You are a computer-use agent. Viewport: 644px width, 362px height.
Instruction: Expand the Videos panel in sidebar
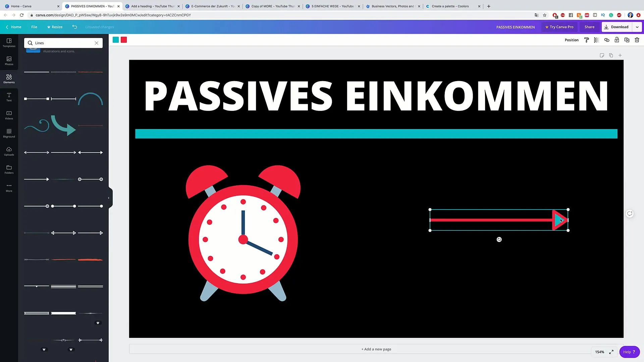[9, 116]
